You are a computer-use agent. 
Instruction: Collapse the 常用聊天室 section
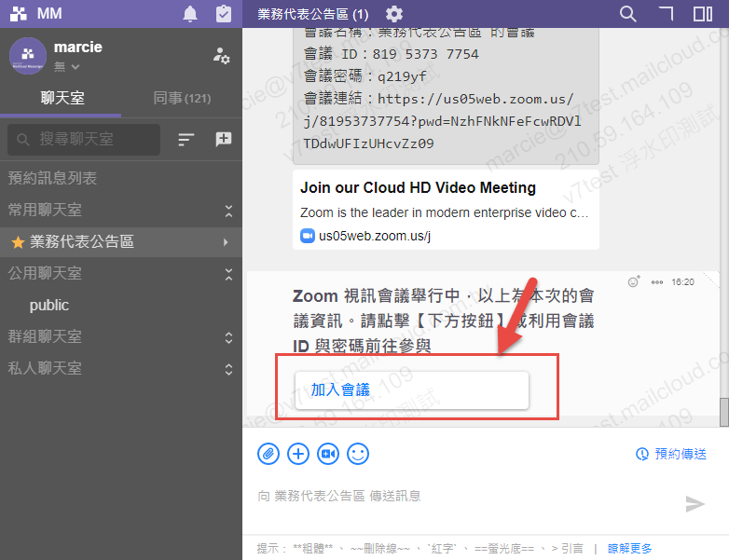[228, 211]
